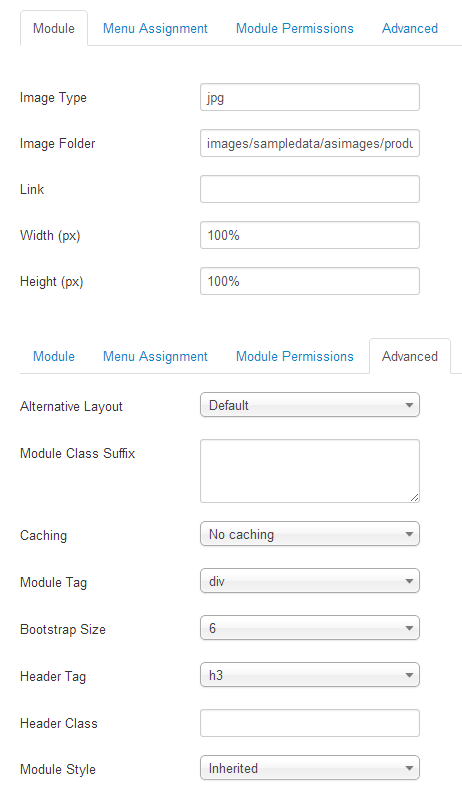Screen dimensions: 462x786
Task: Open the lower Module Permissions tab
Action: (295, 356)
